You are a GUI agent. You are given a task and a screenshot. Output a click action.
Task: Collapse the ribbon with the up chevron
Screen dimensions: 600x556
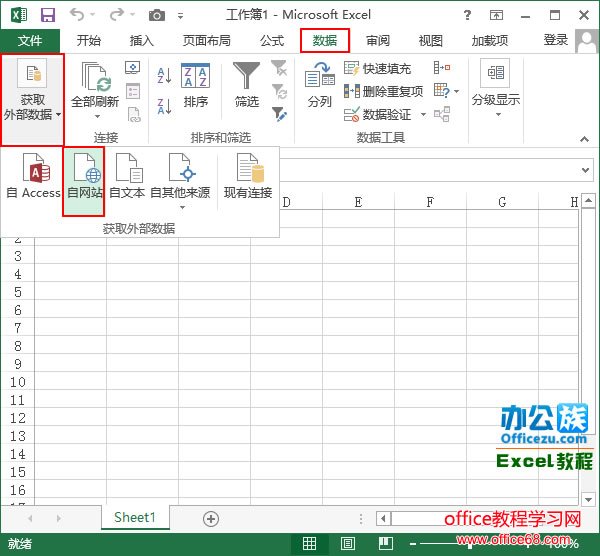point(584,139)
